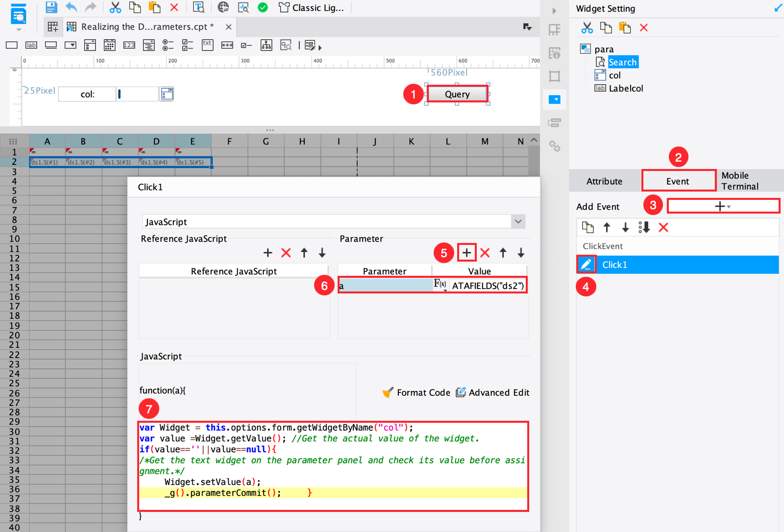
Task: Pick the drop-down widget from the widget toolbar
Action: coord(71,45)
